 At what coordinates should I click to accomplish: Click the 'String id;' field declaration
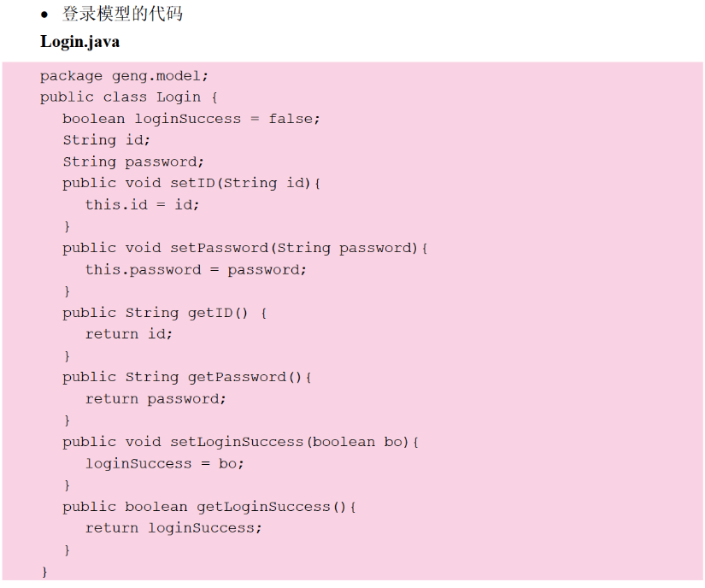pyautogui.click(x=106, y=140)
